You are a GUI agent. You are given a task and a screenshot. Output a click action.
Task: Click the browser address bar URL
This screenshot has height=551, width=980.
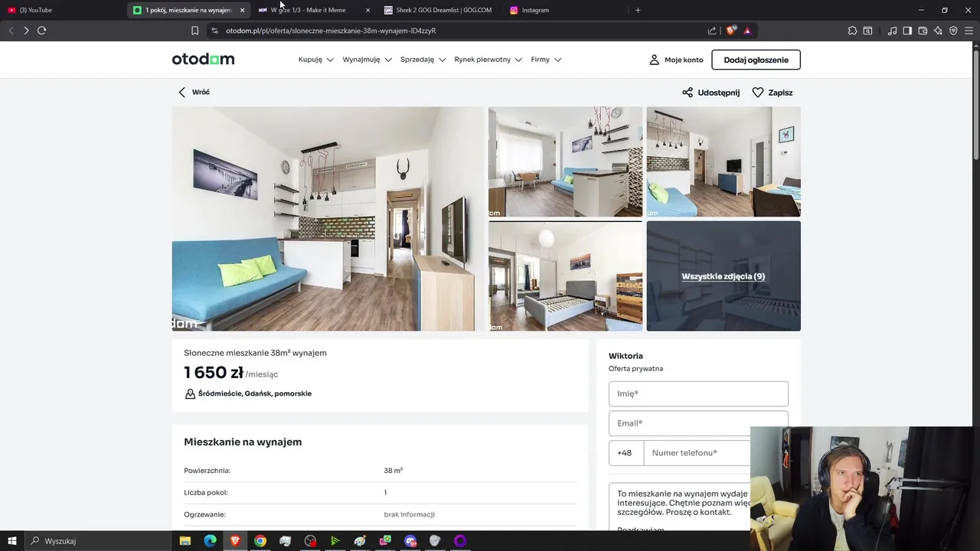[x=331, y=31]
